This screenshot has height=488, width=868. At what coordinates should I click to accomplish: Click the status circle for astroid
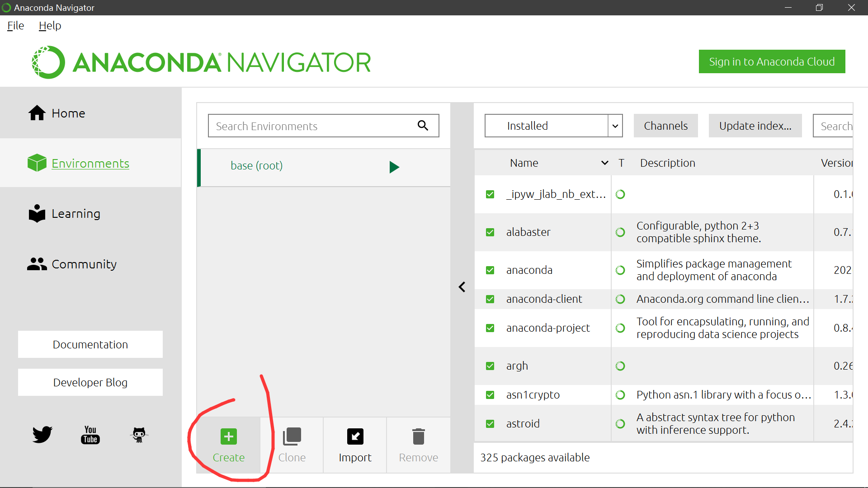click(621, 424)
